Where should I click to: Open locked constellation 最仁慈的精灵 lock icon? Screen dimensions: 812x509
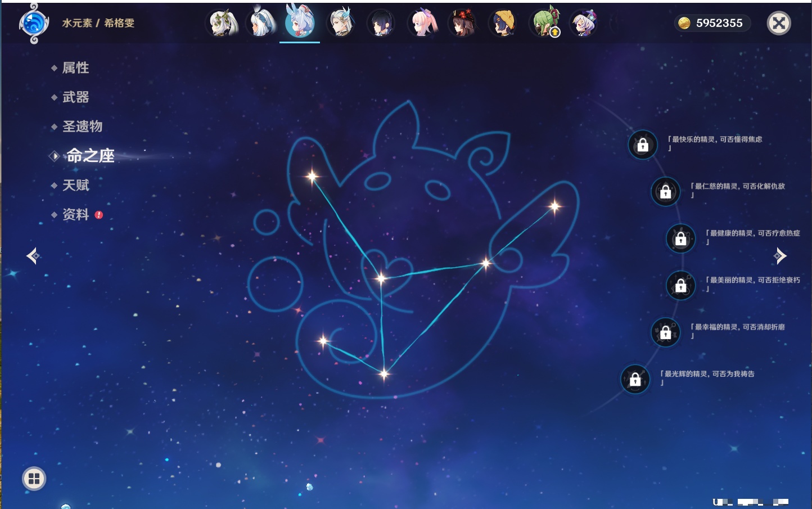click(x=666, y=192)
